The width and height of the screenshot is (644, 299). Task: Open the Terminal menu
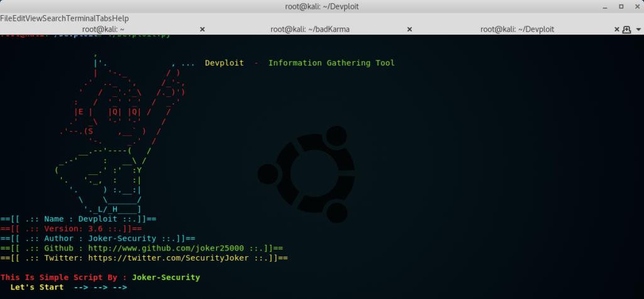coord(80,18)
